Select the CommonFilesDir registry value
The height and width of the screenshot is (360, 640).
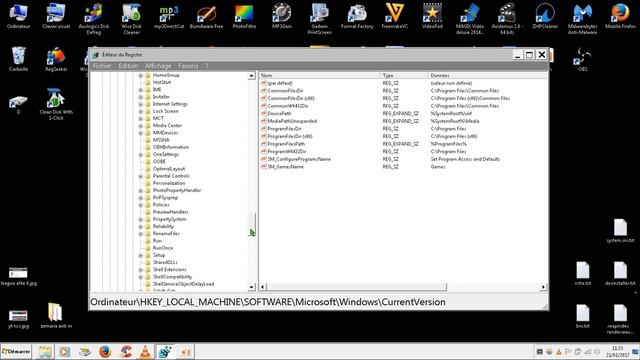(285, 91)
